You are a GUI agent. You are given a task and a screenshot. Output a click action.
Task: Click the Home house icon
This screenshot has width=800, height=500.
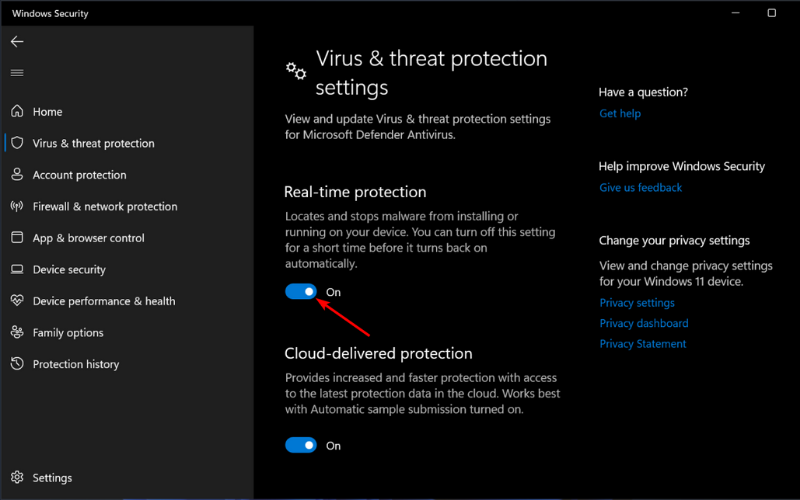click(x=17, y=111)
